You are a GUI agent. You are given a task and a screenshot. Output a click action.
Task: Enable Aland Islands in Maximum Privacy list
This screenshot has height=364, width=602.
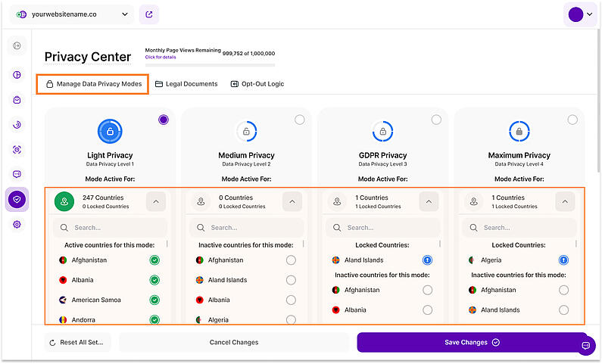click(563, 310)
